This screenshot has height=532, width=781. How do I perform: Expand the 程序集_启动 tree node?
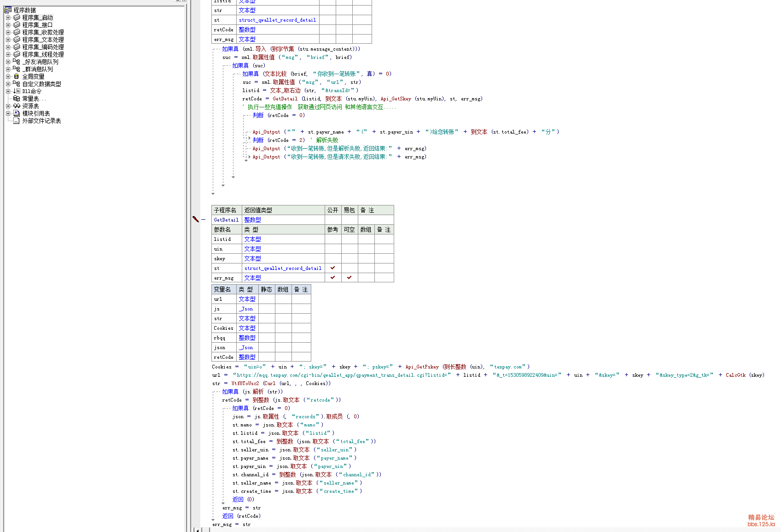tap(8, 18)
